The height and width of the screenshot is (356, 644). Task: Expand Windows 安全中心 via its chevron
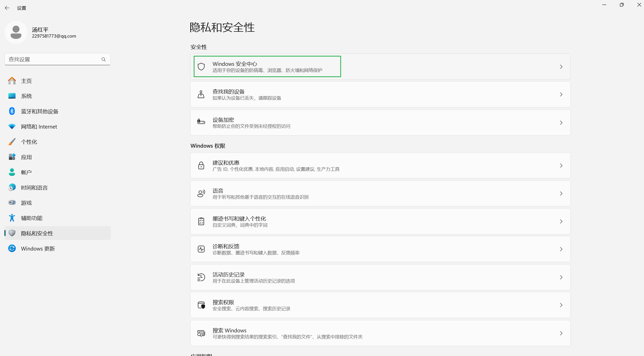click(561, 67)
